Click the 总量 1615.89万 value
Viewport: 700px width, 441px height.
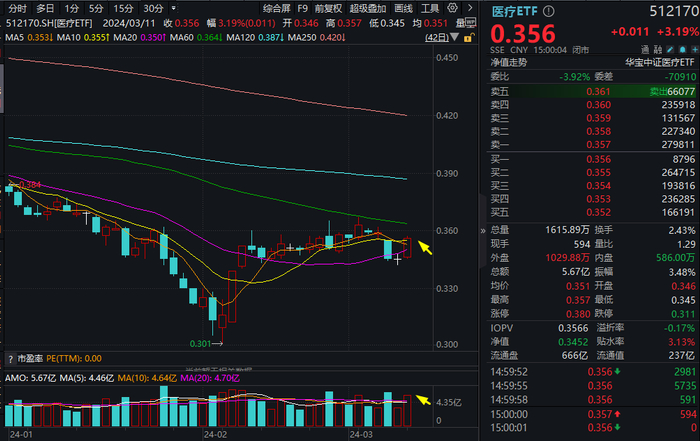pyautogui.click(x=567, y=230)
